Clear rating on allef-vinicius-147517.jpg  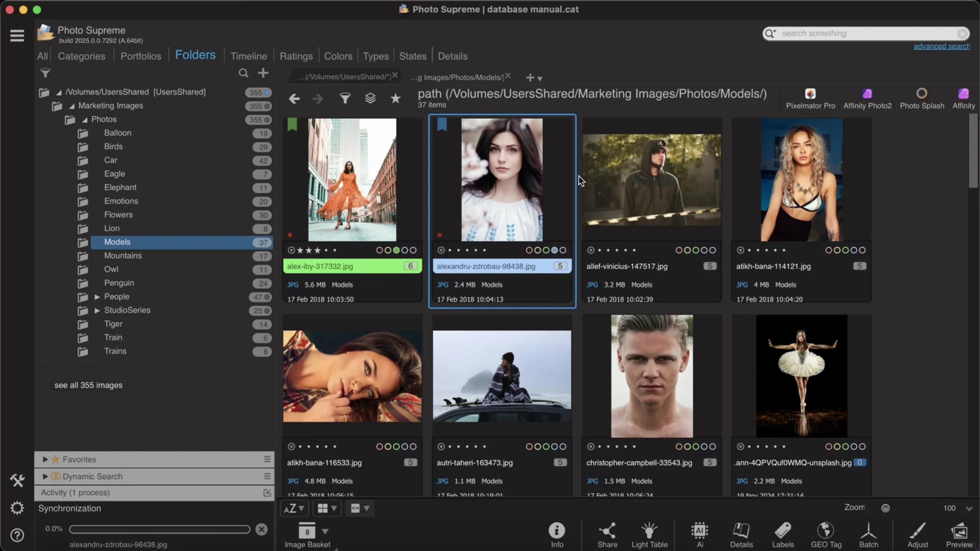(591, 250)
